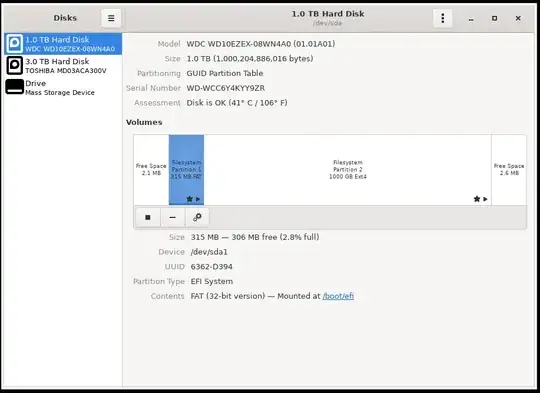This screenshot has width=540, height=393.
Task: Click the GUID Partition Table value
Action: pos(225,73)
